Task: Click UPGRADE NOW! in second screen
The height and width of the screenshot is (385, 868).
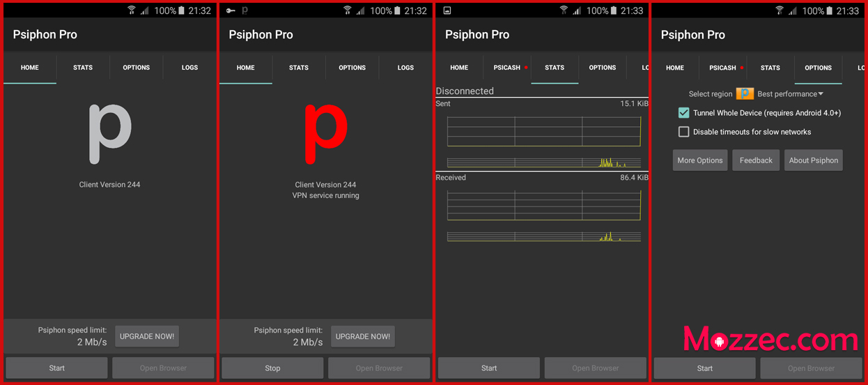Action: pyautogui.click(x=363, y=336)
